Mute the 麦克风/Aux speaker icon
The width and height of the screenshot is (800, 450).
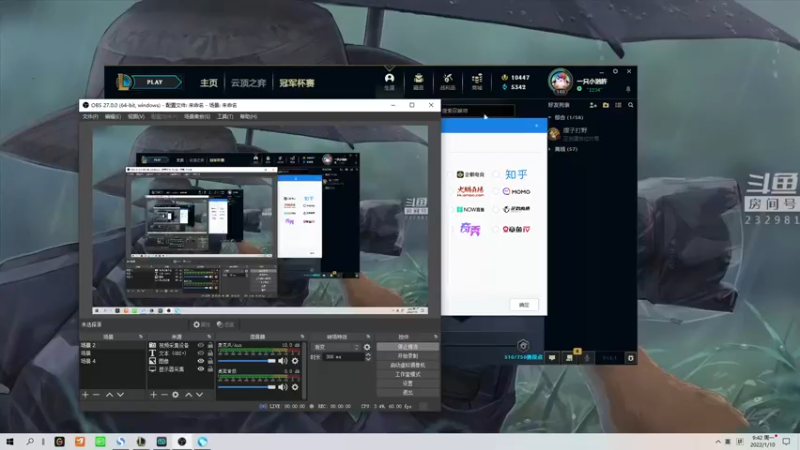(283, 361)
